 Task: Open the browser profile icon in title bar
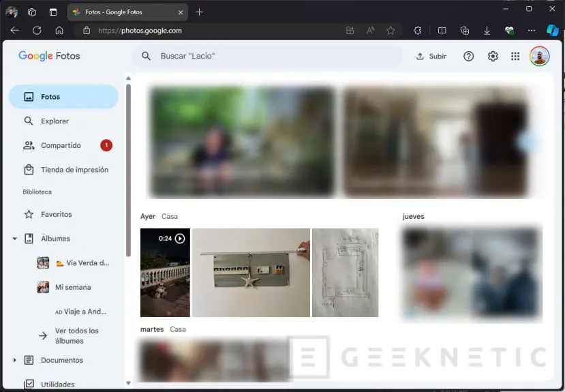pos(12,12)
